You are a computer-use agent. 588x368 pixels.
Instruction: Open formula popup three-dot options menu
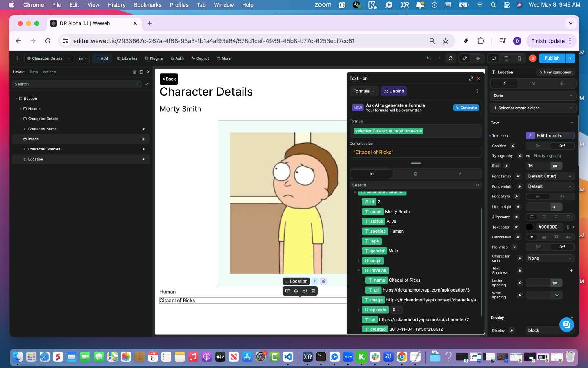coord(477,91)
